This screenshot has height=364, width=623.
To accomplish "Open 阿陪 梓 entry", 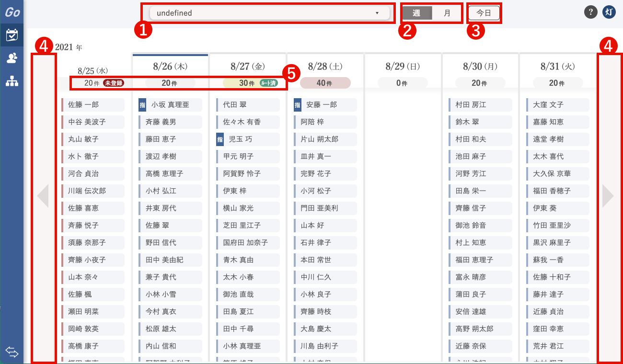I will (x=325, y=122).
